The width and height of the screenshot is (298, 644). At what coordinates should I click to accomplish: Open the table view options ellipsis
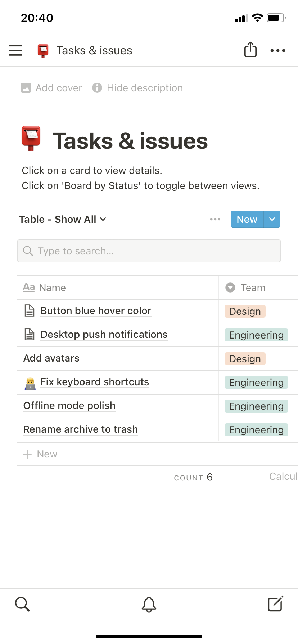215,219
